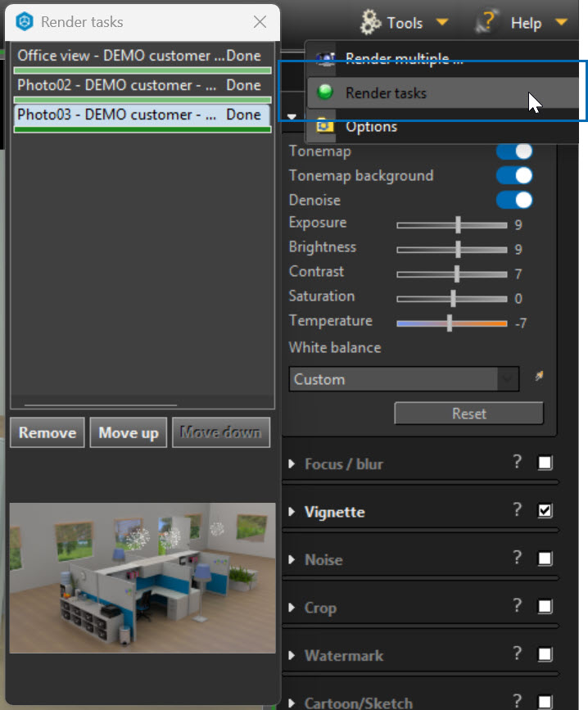This screenshot has width=588, height=710.
Task: Expand the Crop section
Action: tap(292, 607)
